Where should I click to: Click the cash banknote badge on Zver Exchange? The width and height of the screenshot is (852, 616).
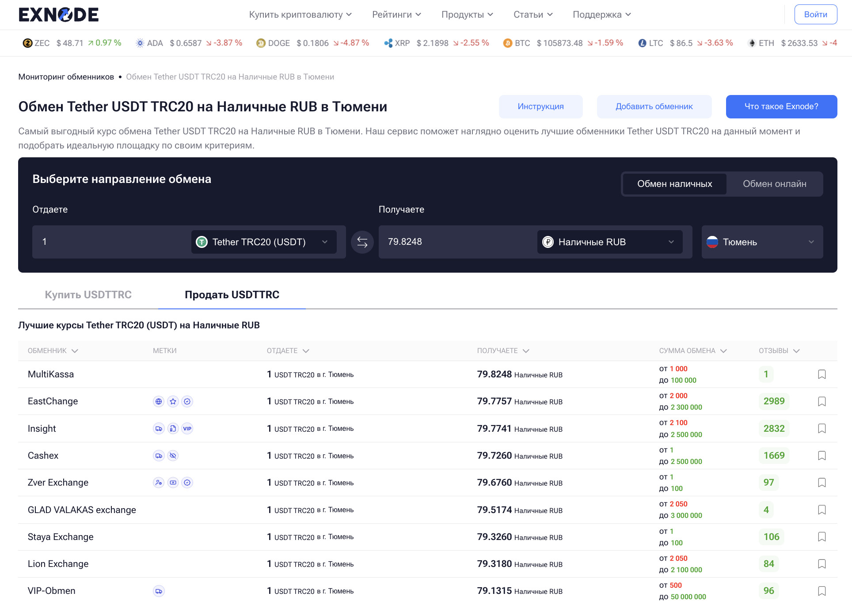[173, 483]
